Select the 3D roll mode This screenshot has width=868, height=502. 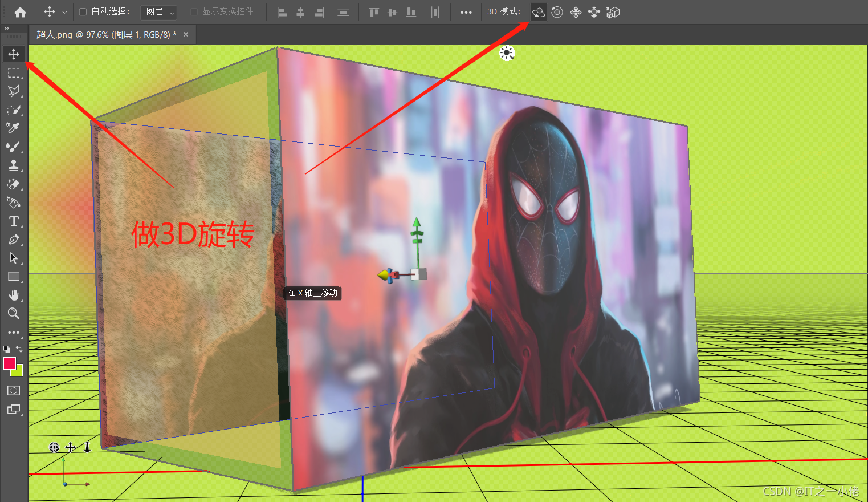pos(557,12)
